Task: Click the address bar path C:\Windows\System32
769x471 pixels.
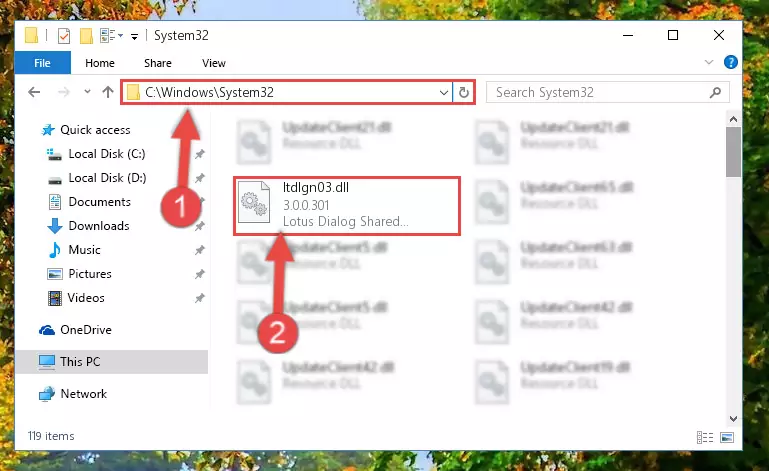Action: point(209,92)
